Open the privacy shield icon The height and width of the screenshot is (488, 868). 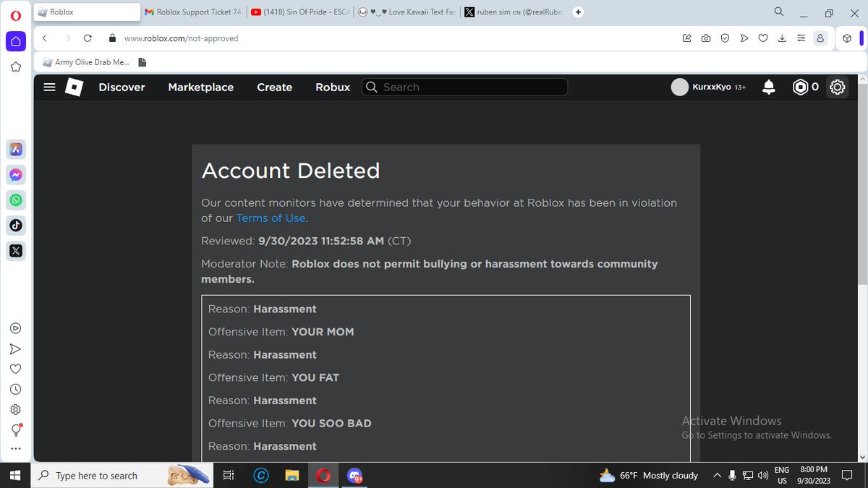coord(724,38)
